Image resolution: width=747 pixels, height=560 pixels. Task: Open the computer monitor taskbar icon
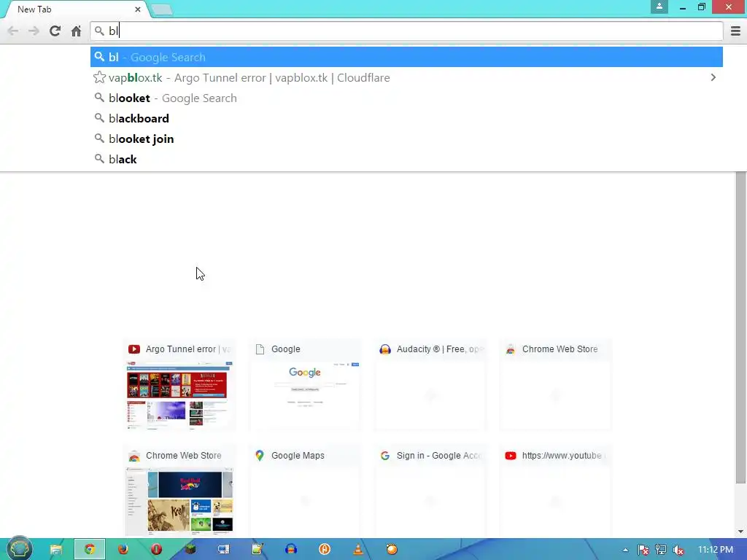coord(223,550)
